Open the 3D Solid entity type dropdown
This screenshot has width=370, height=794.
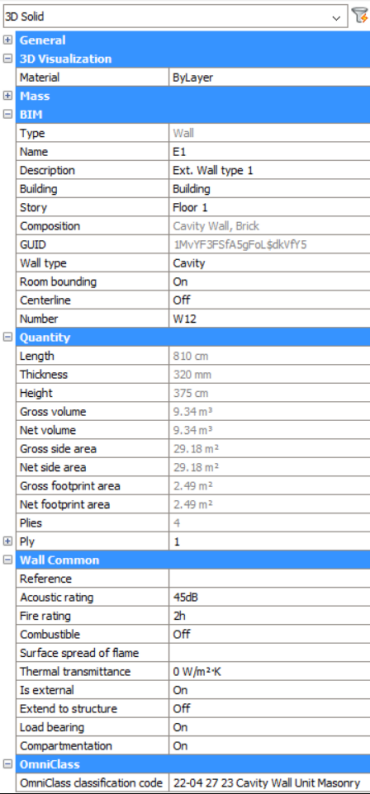click(175, 16)
